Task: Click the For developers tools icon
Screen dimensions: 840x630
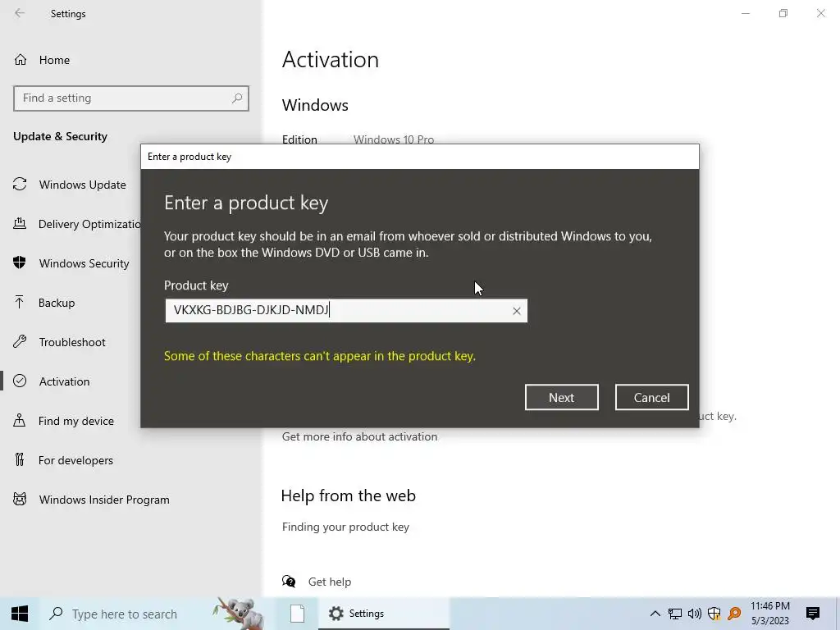Action: [x=20, y=459]
